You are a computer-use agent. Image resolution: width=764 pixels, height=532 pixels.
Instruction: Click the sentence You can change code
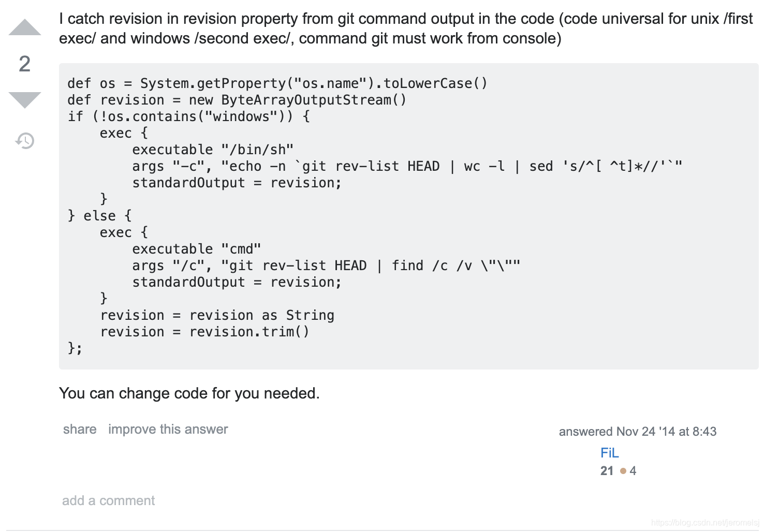coord(189,393)
